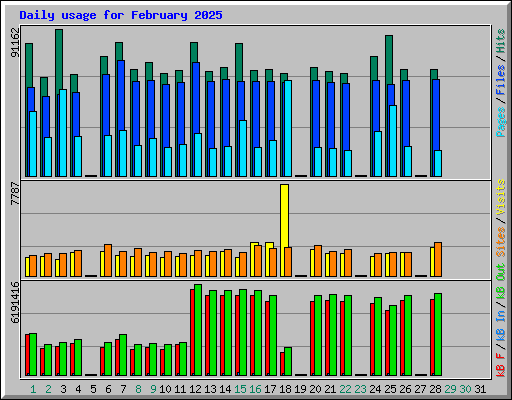Image resolution: width=512 pixels, height=400 pixels.
Task: Select day 1 on the x-axis
Action: (33, 389)
